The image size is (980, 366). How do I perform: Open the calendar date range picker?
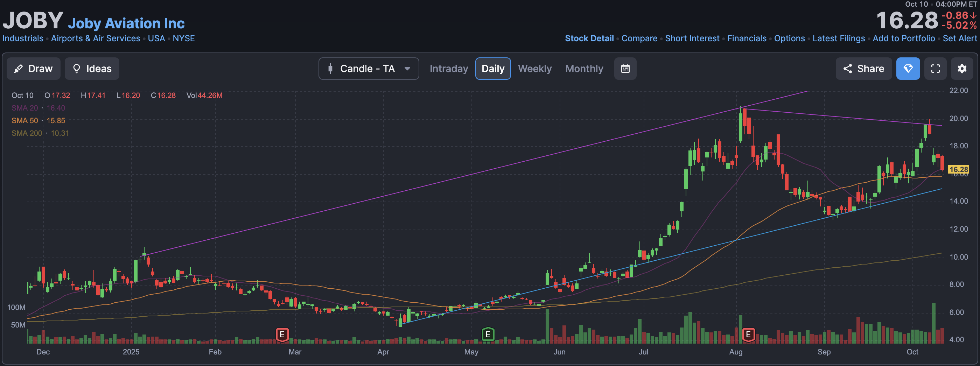(x=625, y=69)
